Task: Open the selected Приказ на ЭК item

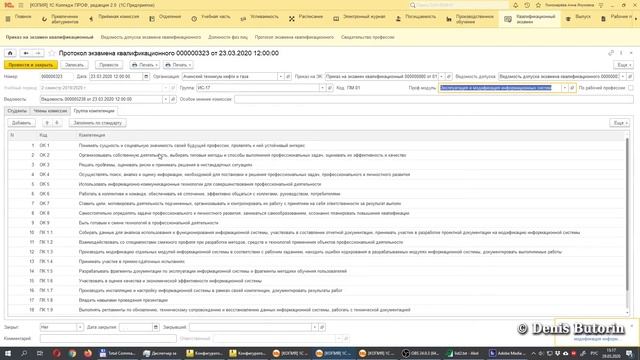Action: pos(449,76)
